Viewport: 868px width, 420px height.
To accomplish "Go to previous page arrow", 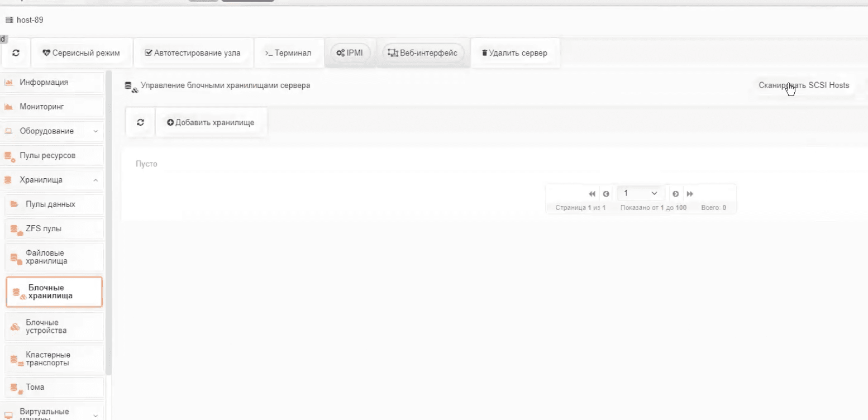I will pos(606,194).
